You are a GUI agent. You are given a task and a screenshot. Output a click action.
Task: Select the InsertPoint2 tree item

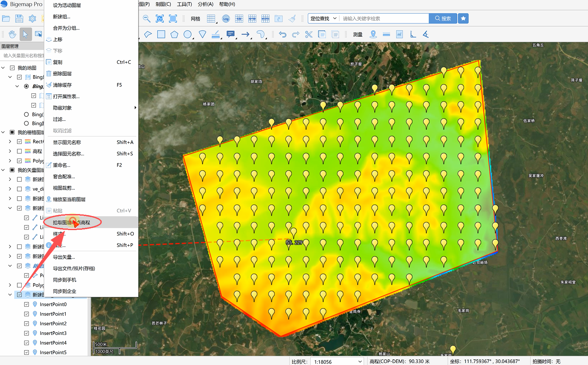(x=53, y=324)
